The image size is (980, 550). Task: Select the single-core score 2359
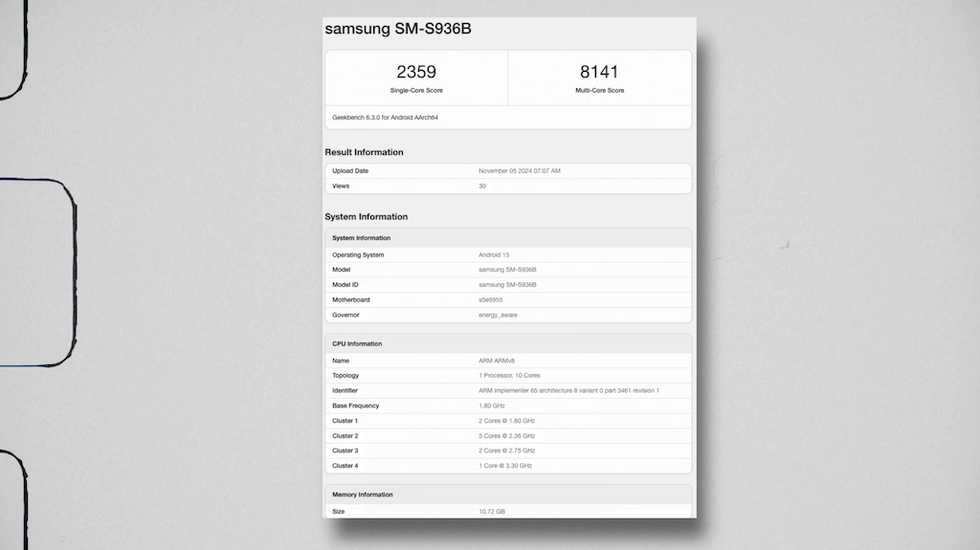pos(416,72)
